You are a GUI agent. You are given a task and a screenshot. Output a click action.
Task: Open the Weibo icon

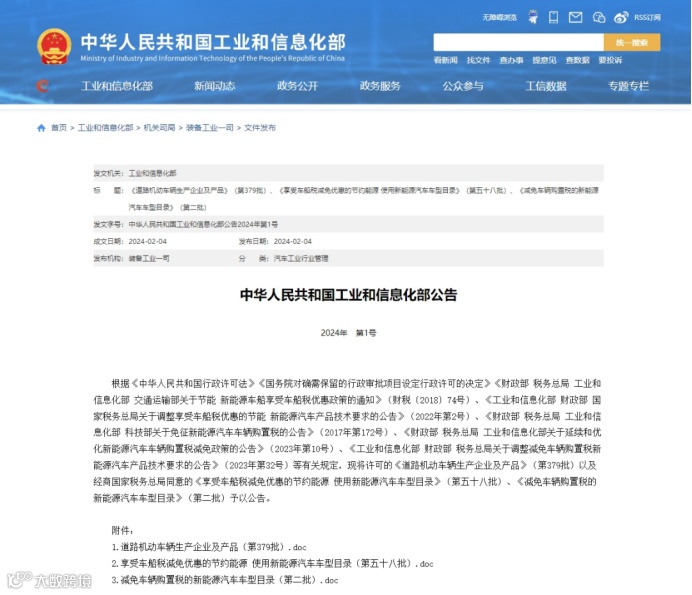click(x=621, y=17)
